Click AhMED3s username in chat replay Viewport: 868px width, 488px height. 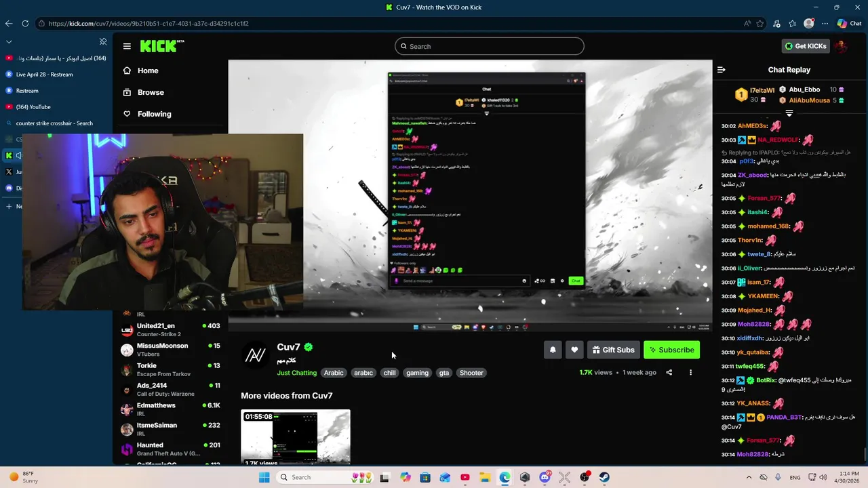tap(752, 126)
